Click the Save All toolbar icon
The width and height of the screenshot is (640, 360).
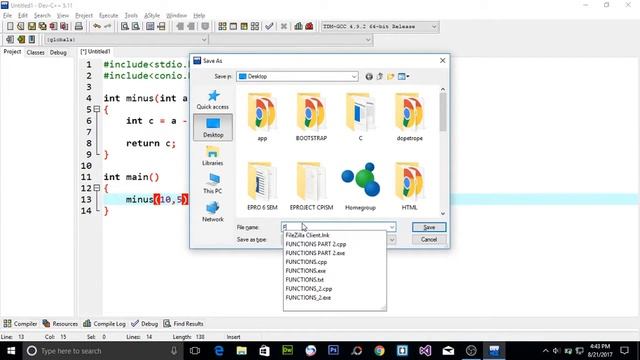[x=42, y=27]
